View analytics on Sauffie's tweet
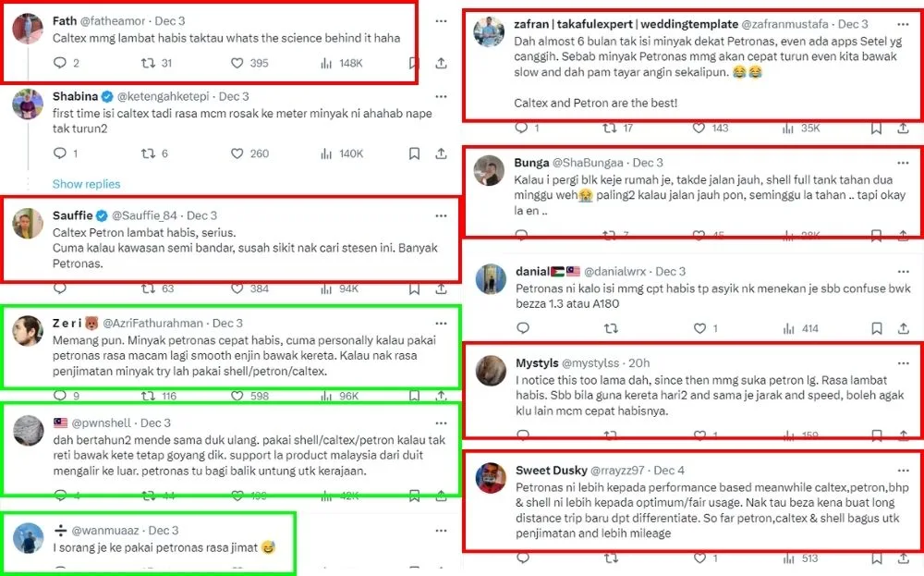The width and height of the screenshot is (924, 576). (326, 288)
